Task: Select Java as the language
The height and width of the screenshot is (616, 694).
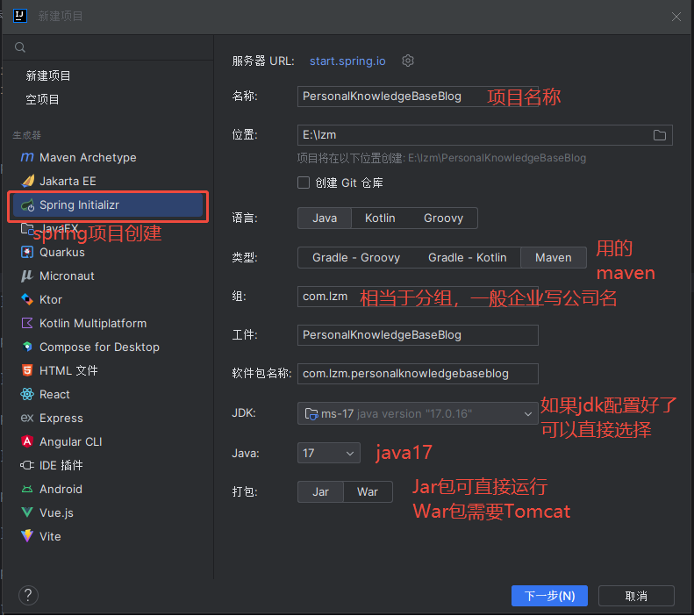Action: pyautogui.click(x=325, y=218)
